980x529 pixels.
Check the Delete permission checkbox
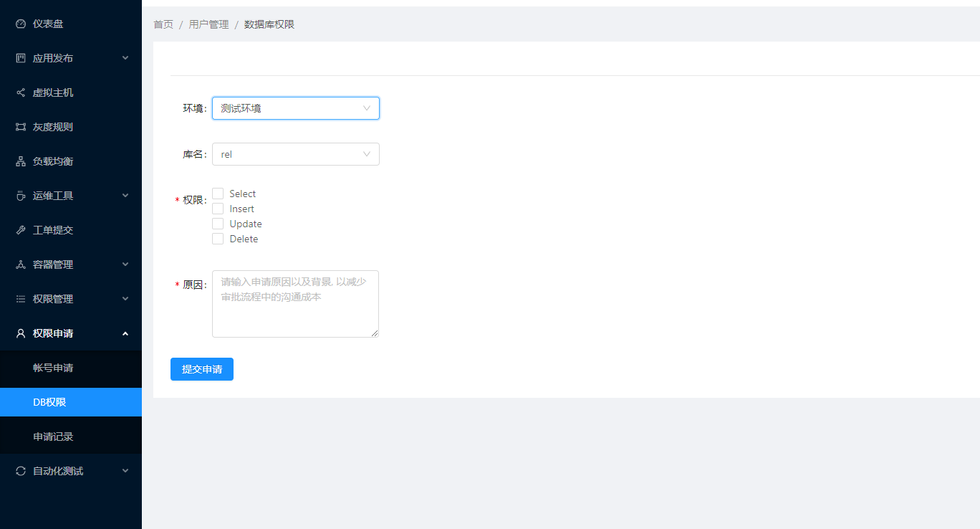(x=218, y=239)
